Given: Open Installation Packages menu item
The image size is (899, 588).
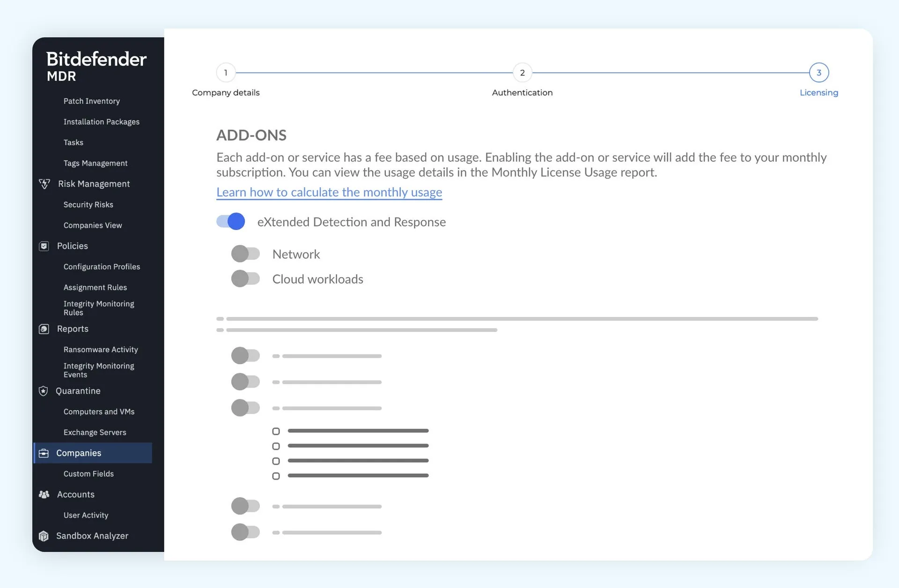Looking at the screenshot, I should [102, 122].
